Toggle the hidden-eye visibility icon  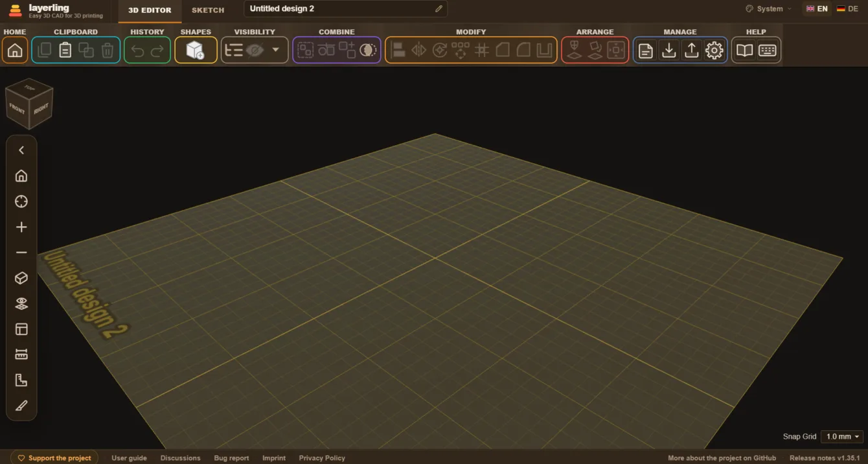pyautogui.click(x=255, y=50)
